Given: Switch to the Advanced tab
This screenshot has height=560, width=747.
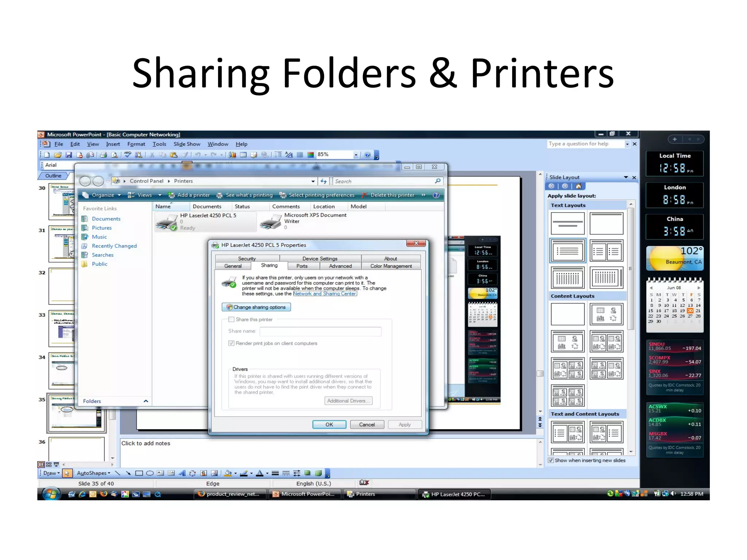Looking at the screenshot, I should (x=340, y=266).
